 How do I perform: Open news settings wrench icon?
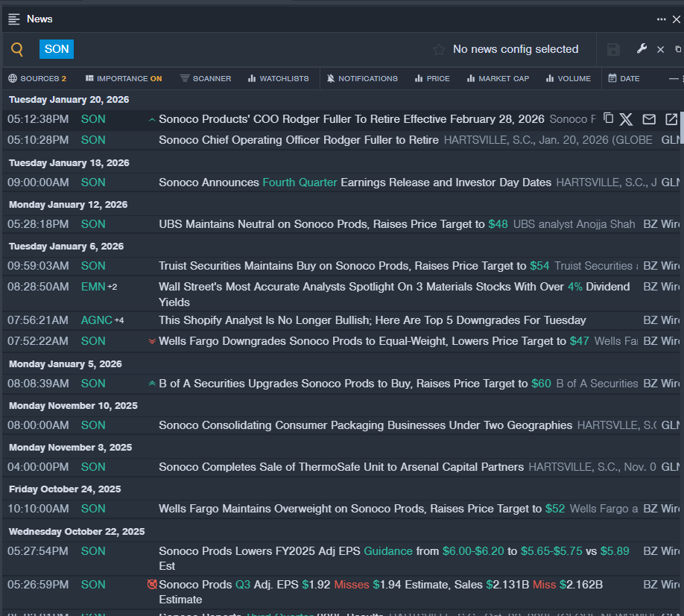(642, 49)
